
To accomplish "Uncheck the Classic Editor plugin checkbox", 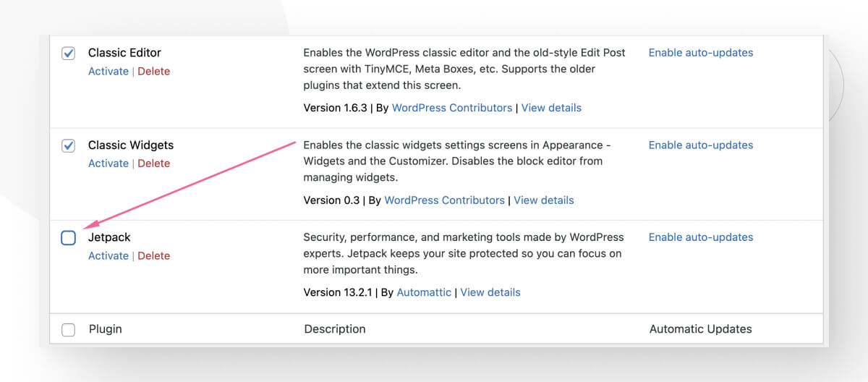I will click(68, 54).
